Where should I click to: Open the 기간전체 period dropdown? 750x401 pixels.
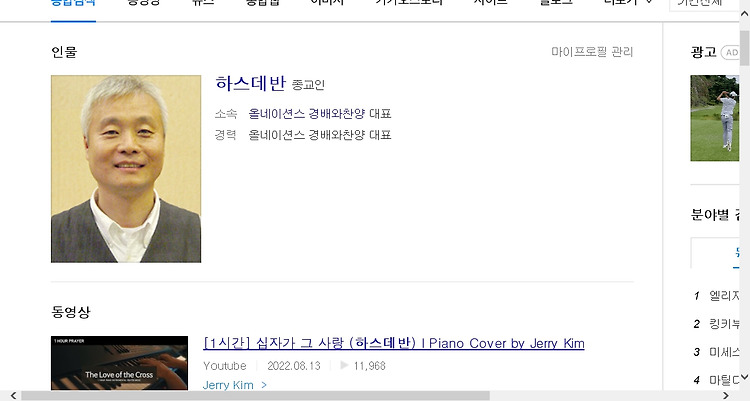704,3
